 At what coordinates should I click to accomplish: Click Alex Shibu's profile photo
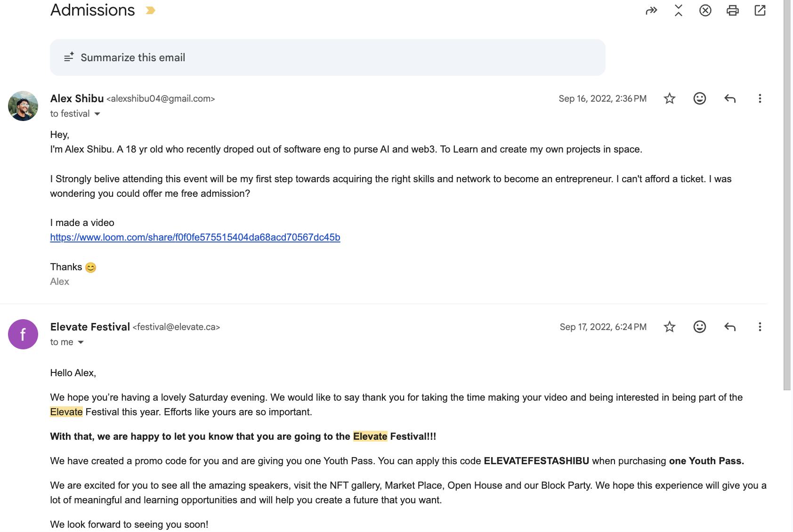[x=23, y=106]
